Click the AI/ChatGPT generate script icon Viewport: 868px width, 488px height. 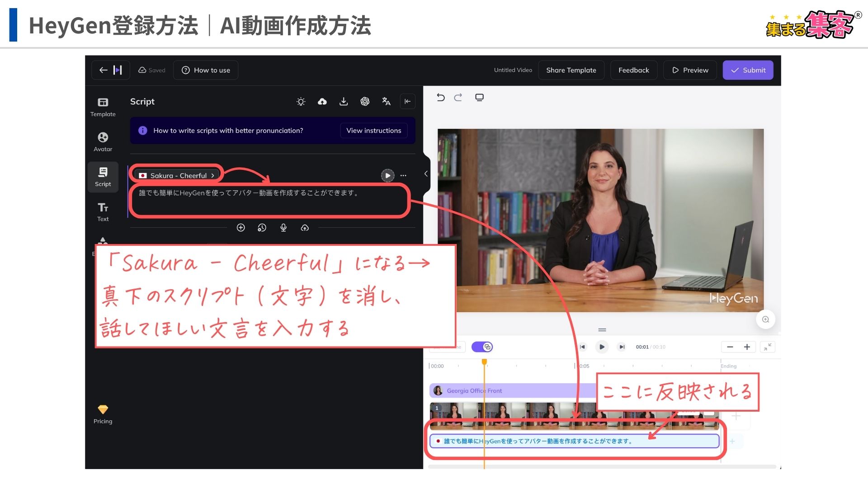click(365, 101)
